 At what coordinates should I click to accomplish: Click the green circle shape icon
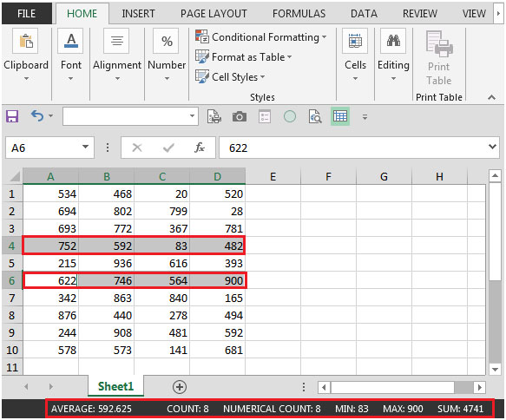coord(290,116)
